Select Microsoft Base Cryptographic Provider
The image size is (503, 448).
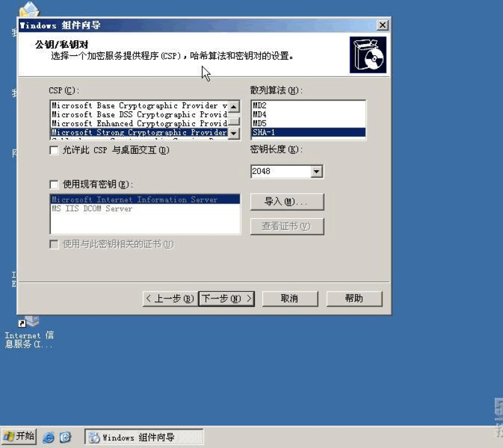click(x=138, y=106)
